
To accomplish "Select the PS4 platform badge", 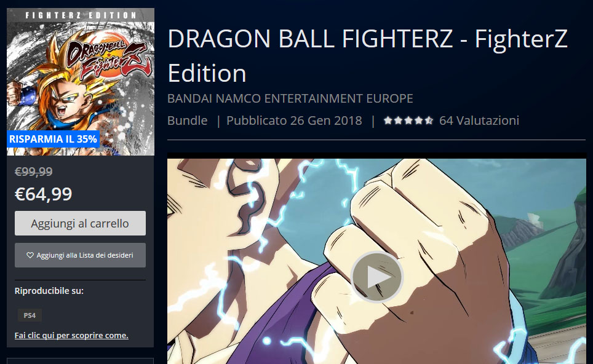I will [30, 315].
